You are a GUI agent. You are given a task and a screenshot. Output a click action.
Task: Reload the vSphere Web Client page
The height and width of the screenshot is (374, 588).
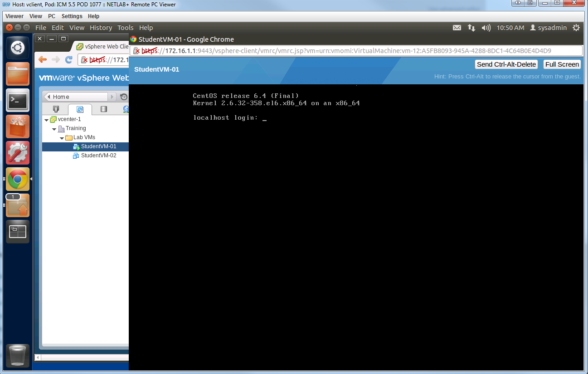click(69, 59)
